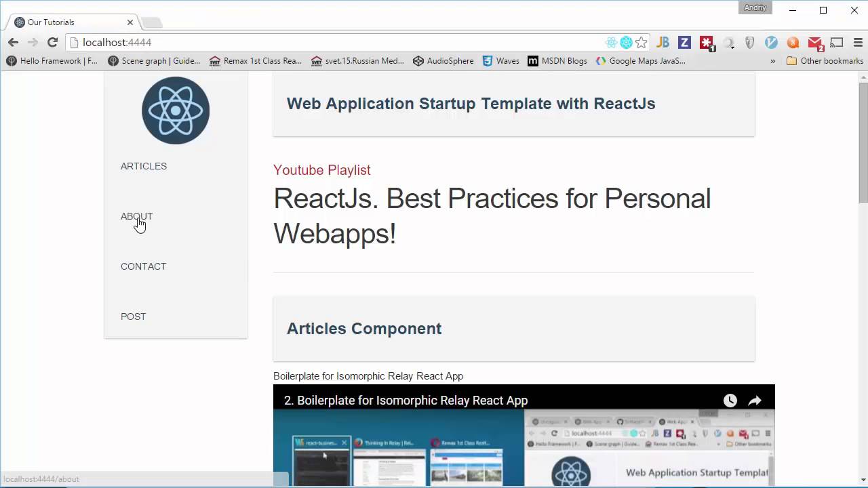Open the Other bookmarks folder
868x488 pixels.
pos(825,61)
